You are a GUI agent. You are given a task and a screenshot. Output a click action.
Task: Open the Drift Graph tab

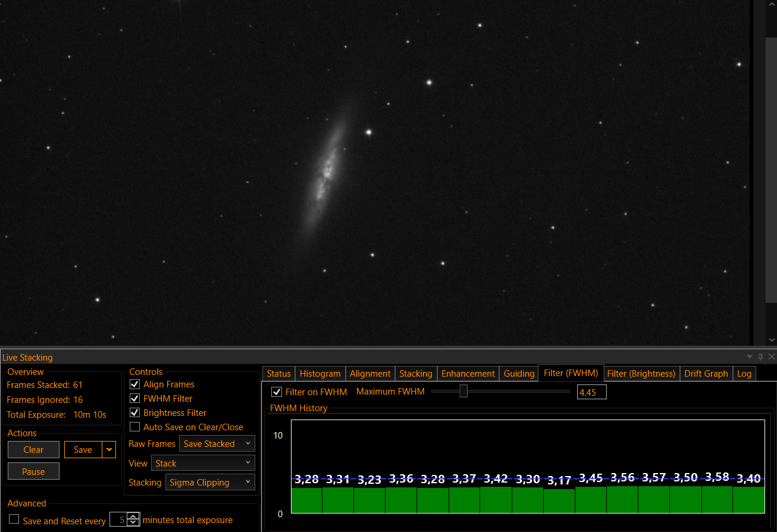click(x=706, y=374)
